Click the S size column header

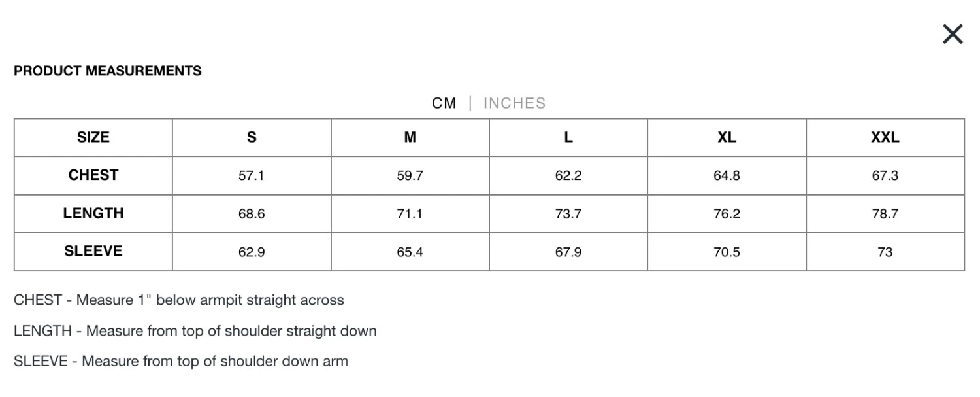click(x=252, y=137)
